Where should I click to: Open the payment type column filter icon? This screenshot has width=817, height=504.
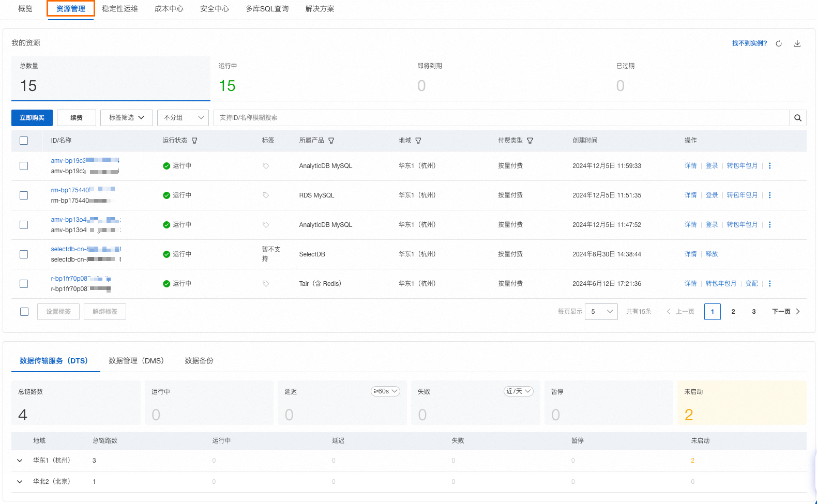[x=530, y=141]
